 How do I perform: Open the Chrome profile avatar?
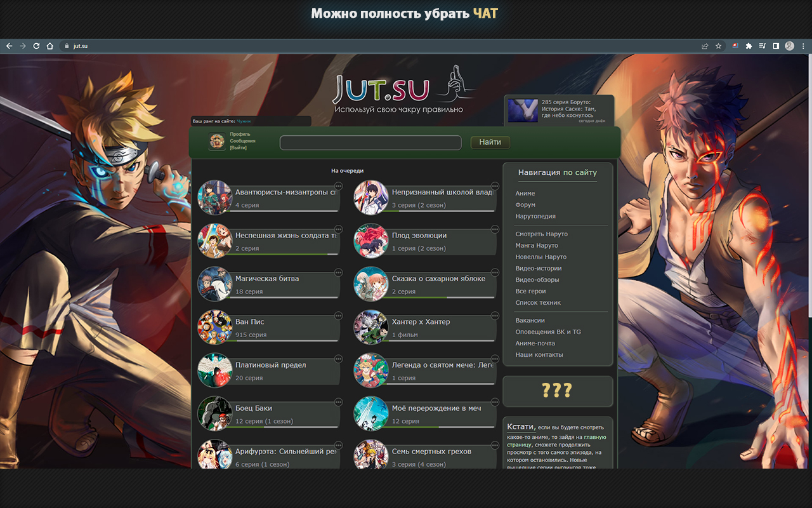click(789, 46)
